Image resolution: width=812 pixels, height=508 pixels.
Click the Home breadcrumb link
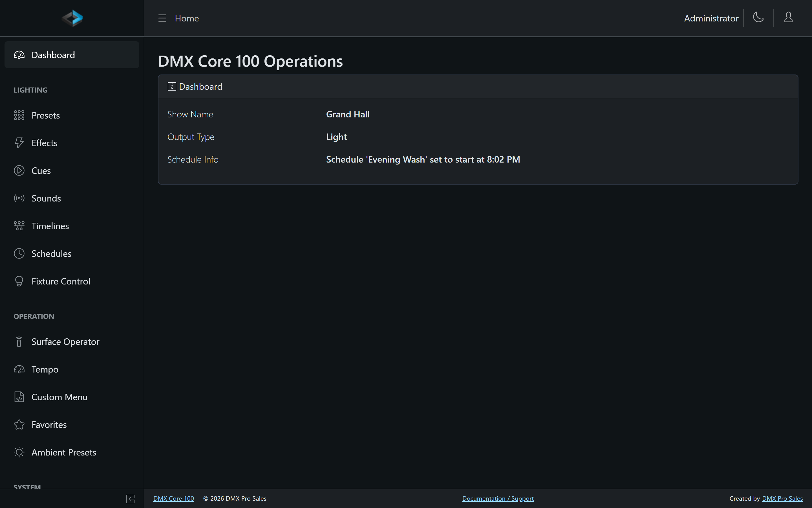187,18
